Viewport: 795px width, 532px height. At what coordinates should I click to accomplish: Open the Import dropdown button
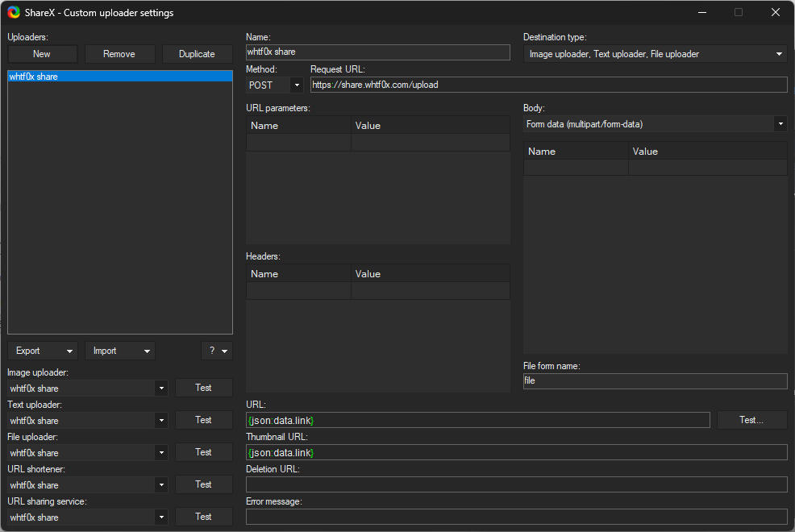click(119, 351)
